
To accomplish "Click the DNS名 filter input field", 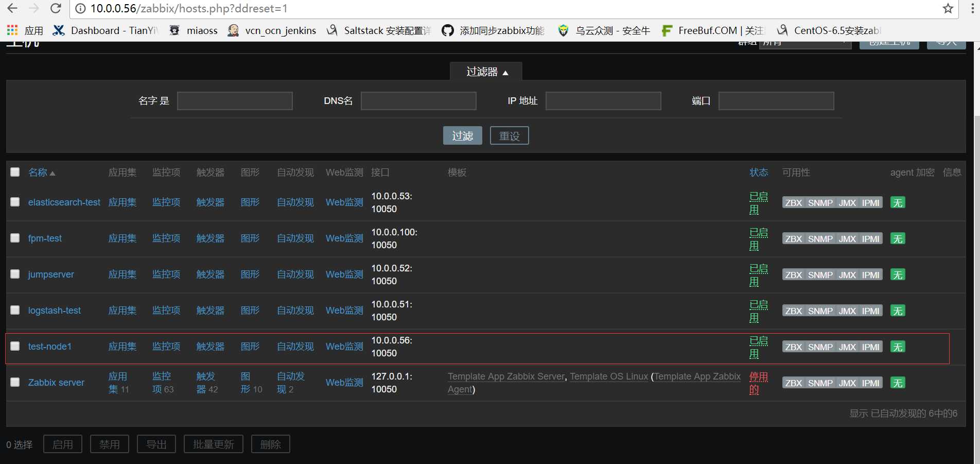I will [x=418, y=101].
